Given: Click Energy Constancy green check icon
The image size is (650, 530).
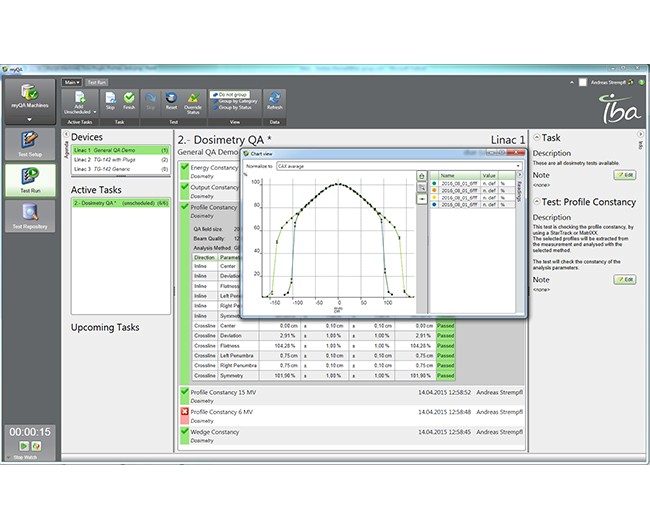Looking at the screenshot, I should click(184, 167).
